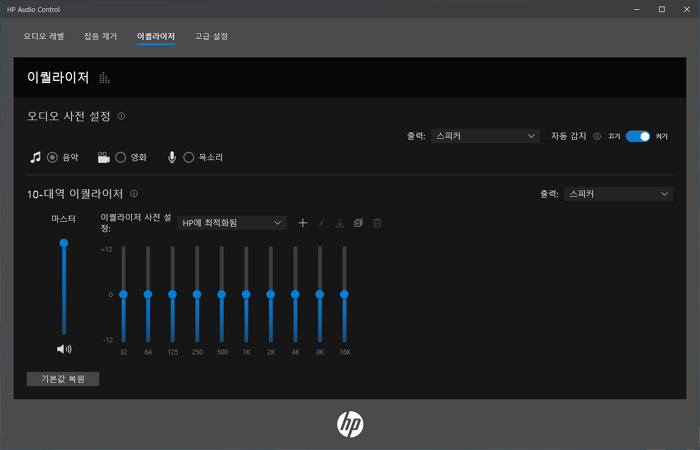
Task: Click the +12 scale label
Action: (107, 250)
